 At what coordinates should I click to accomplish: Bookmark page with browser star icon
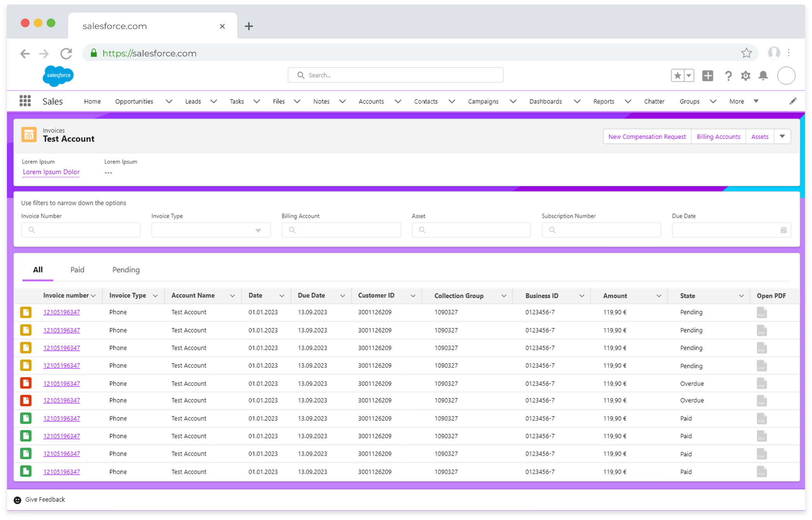coord(746,53)
